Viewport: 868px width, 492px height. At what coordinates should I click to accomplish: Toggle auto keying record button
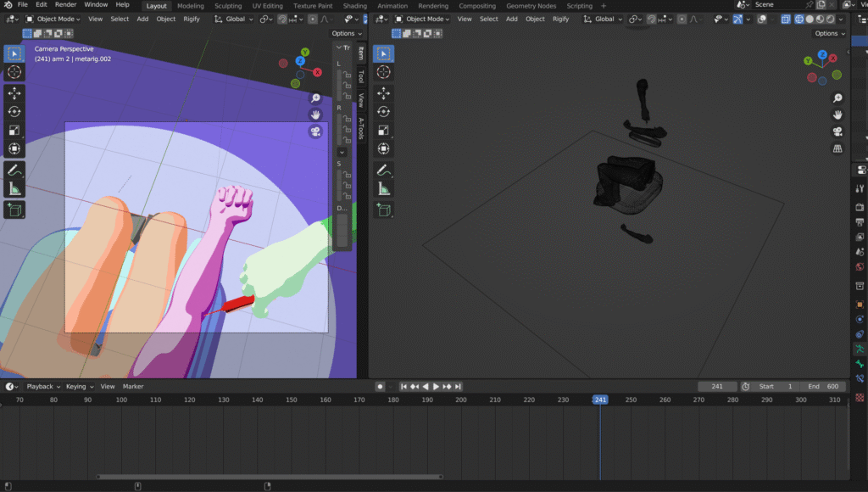[x=381, y=387]
